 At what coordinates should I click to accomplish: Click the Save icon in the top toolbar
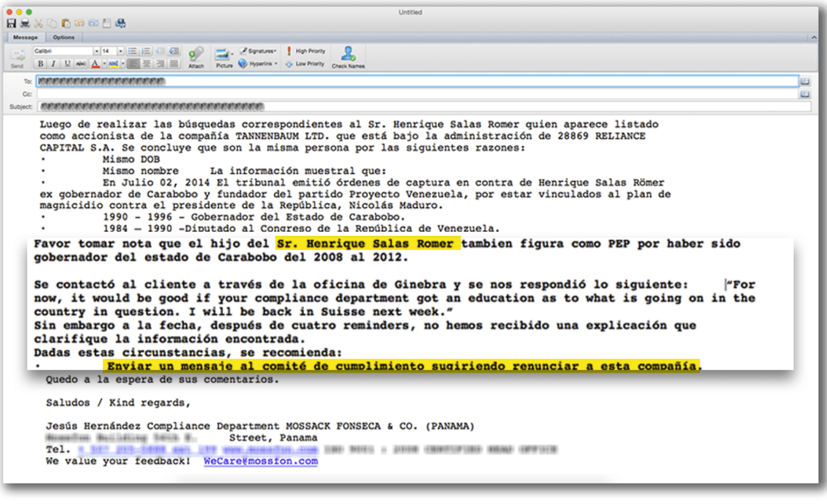(x=11, y=23)
